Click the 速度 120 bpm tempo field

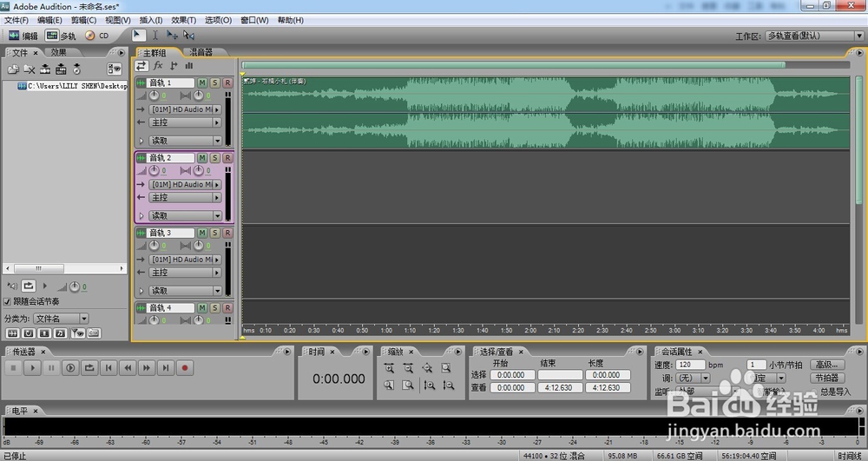click(690, 365)
